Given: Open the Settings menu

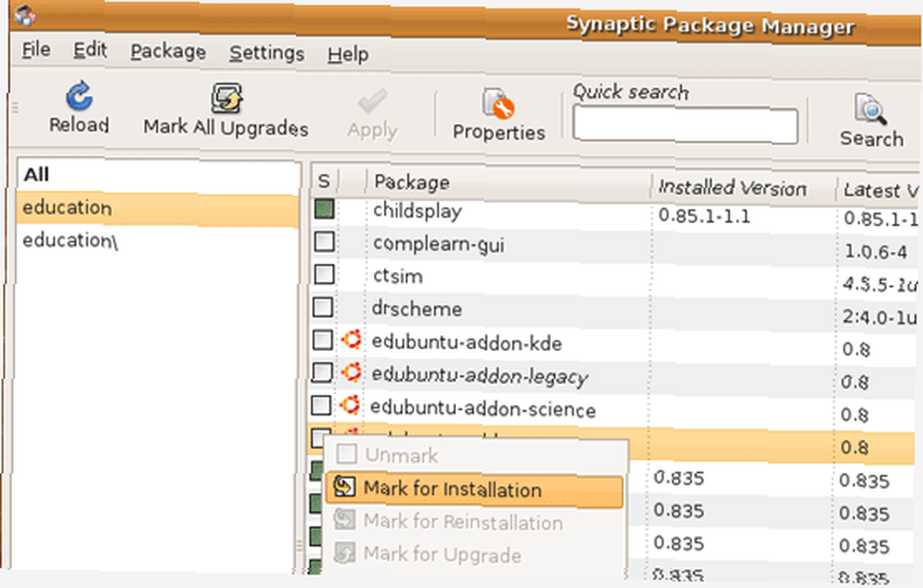Looking at the screenshot, I should 267,54.
